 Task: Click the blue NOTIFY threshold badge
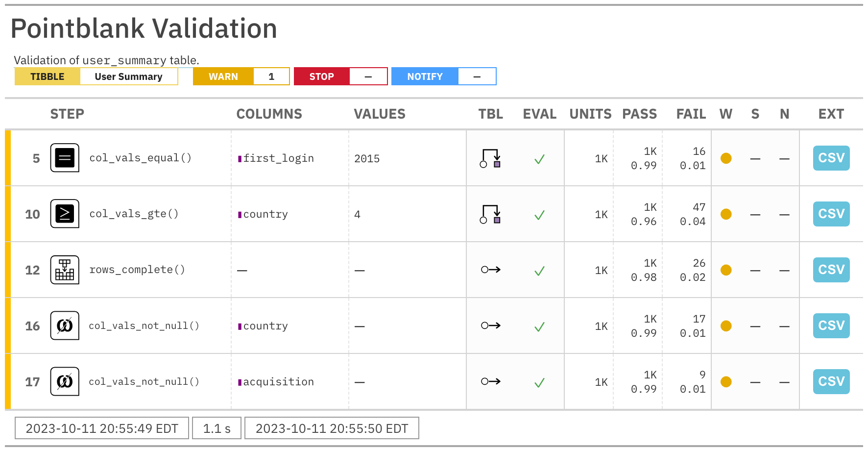[425, 76]
